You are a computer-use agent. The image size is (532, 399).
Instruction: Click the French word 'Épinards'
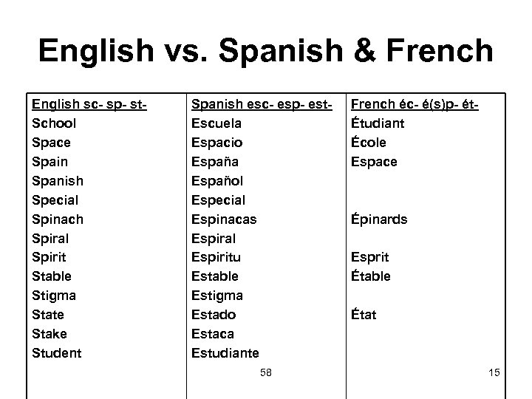[379, 219]
